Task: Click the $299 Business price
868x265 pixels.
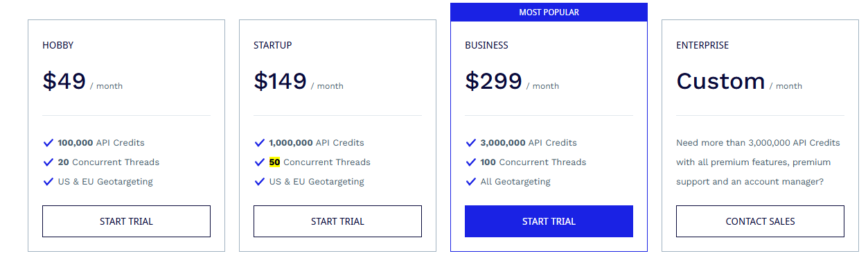Action: click(493, 81)
